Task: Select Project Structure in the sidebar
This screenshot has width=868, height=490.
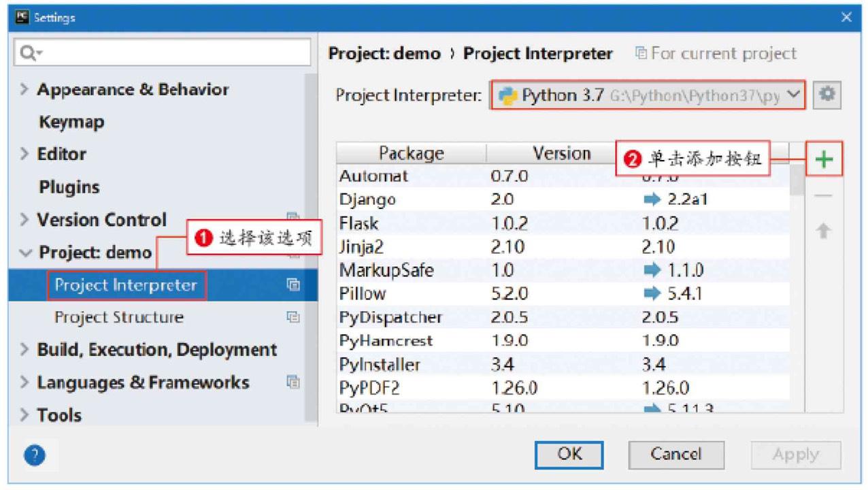Action: (x=119, y=317)
